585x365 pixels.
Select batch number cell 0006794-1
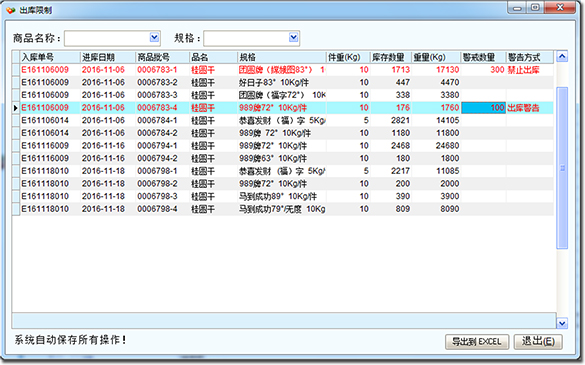[162, 146]
